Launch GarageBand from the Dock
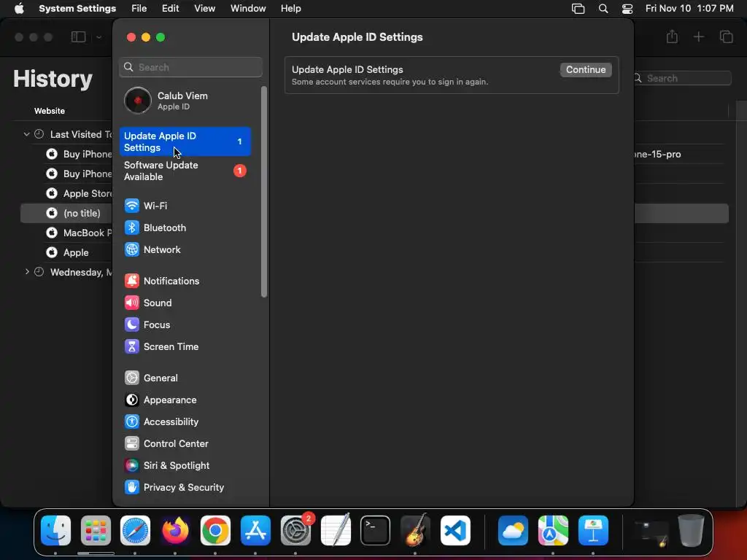This screenshot has height=560, width=747. pyautogui.click(x=415, y=531)
